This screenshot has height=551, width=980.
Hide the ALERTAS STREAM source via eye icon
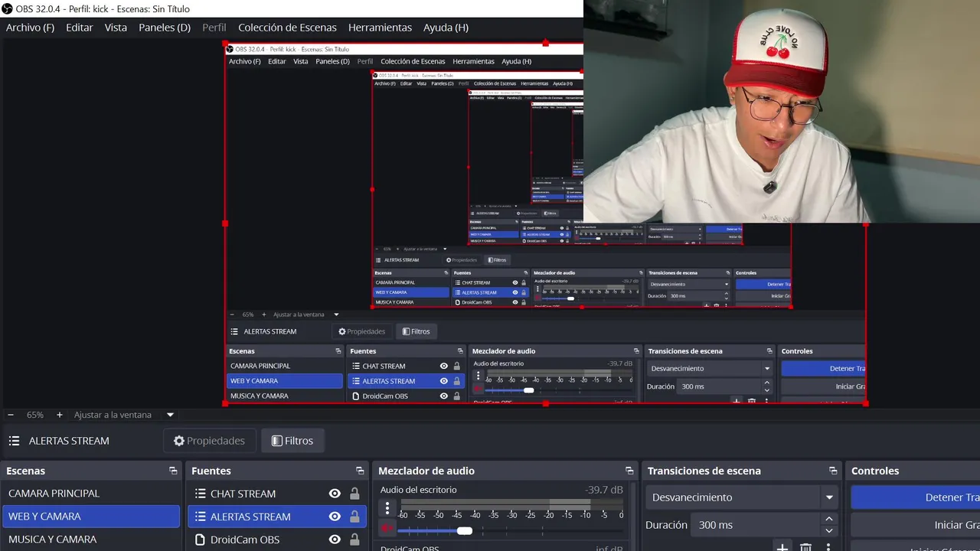click(335, 517)
